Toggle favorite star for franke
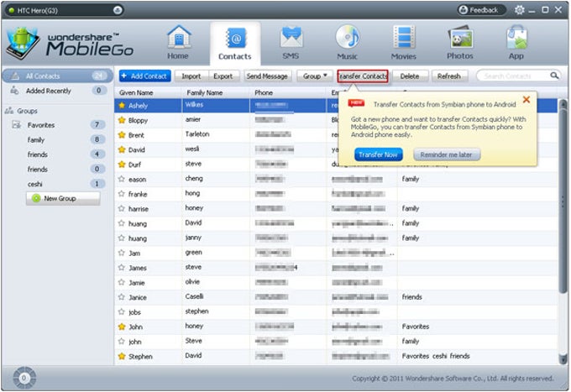 pyautogui.click(x=122, y=194)
